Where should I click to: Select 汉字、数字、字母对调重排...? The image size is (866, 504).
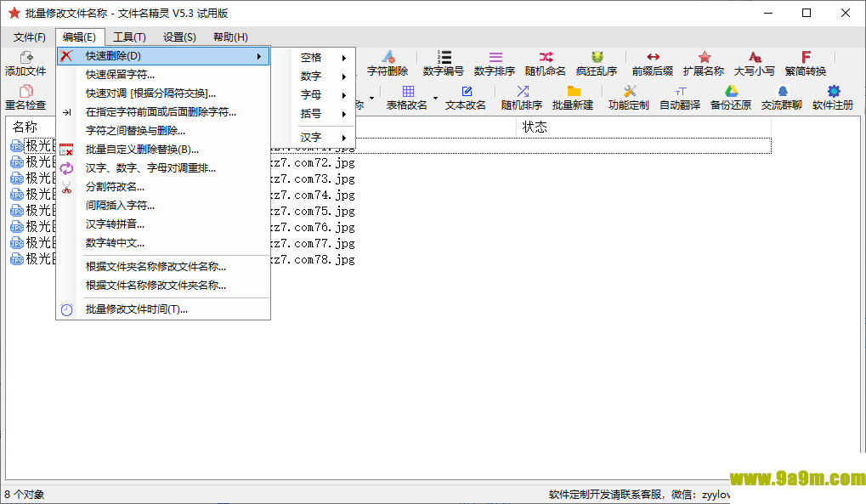point(163,168)
